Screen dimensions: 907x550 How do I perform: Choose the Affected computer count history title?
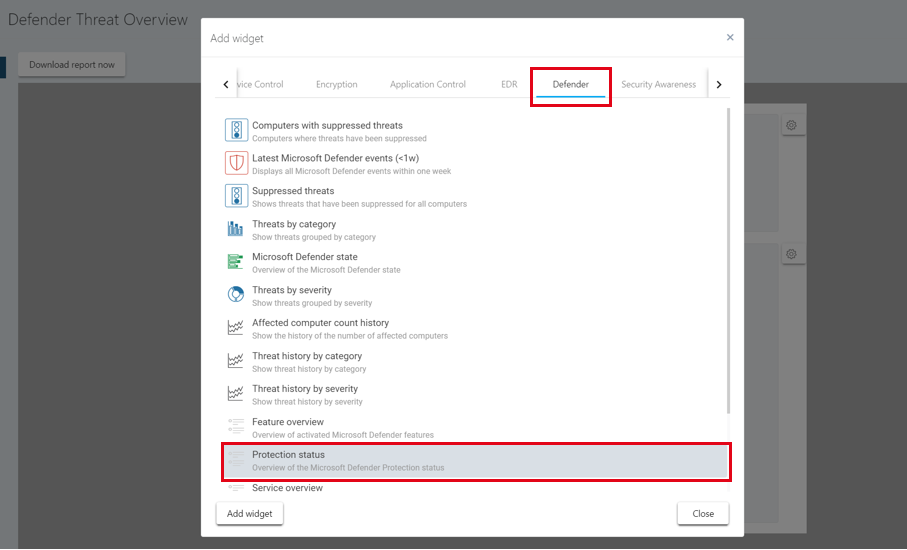[320, 323]
